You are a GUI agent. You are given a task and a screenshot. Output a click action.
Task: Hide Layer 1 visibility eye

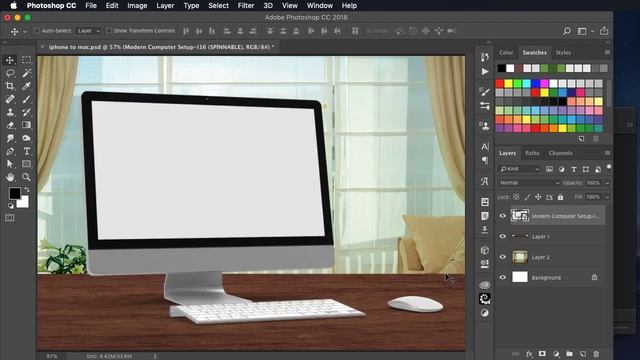[503, 236]
